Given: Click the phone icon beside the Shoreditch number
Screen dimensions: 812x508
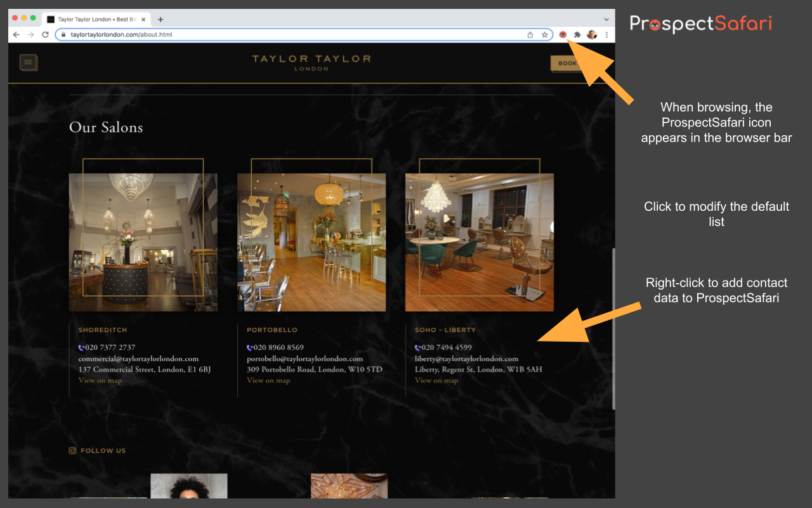Looking at the screenshot, I should point(80,347).
